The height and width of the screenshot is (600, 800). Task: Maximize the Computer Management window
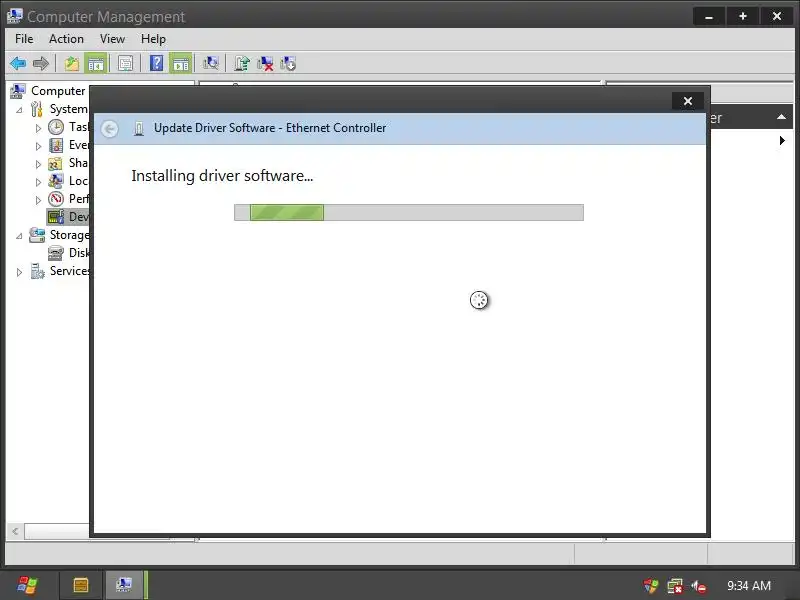tap(743, 16)
